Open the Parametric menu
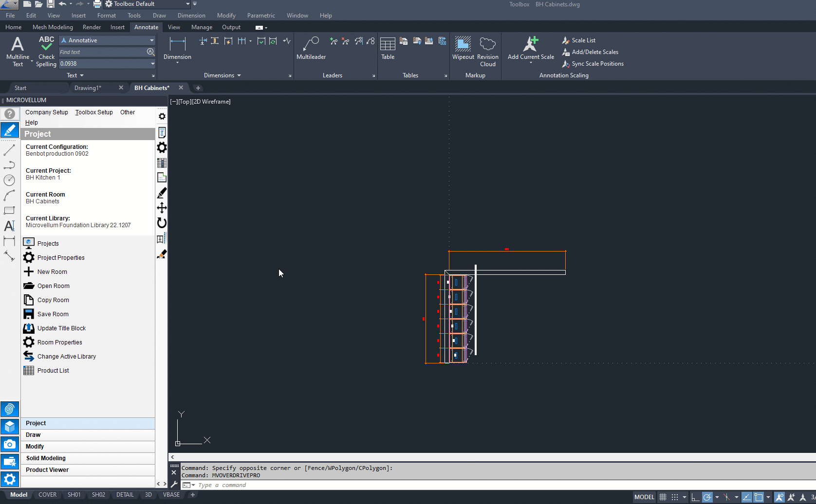The image size is (816, 504). pos(260,16)
